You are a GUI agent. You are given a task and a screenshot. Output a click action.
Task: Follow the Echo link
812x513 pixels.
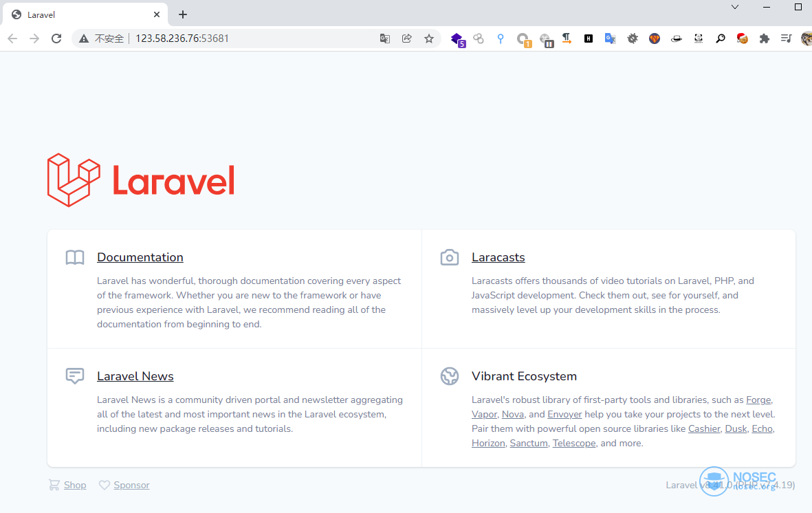[x=762, y=429]
